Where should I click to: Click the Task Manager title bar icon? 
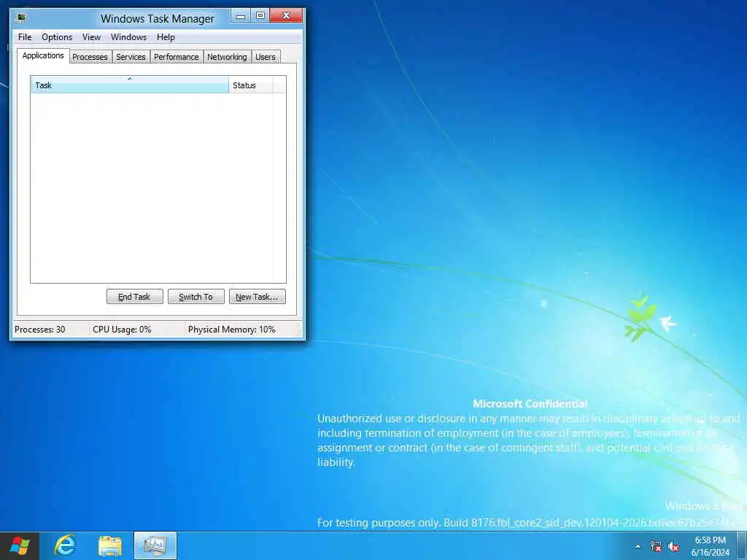pos(20,18)
